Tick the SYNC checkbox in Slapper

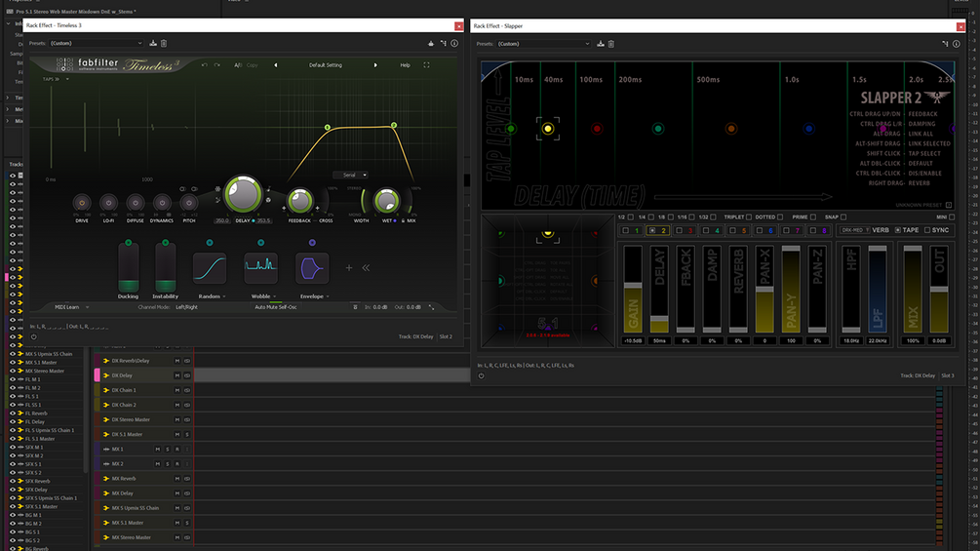(x=927, y=230)
